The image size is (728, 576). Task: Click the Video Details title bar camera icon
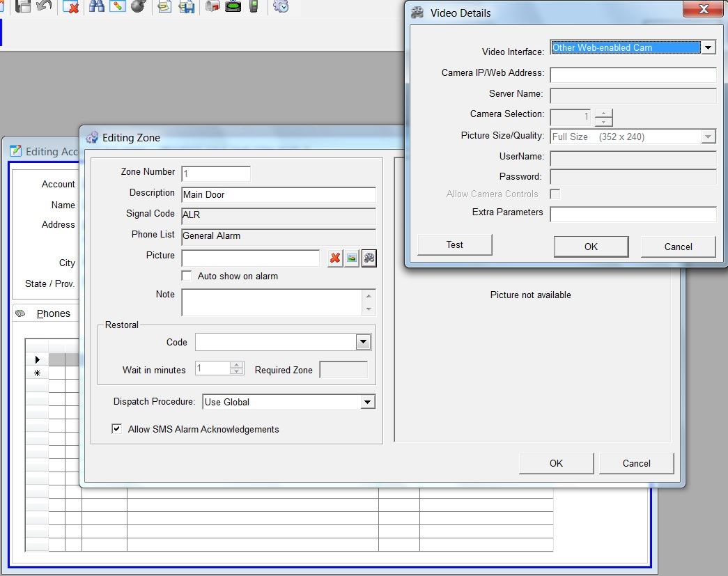[417, 13]
